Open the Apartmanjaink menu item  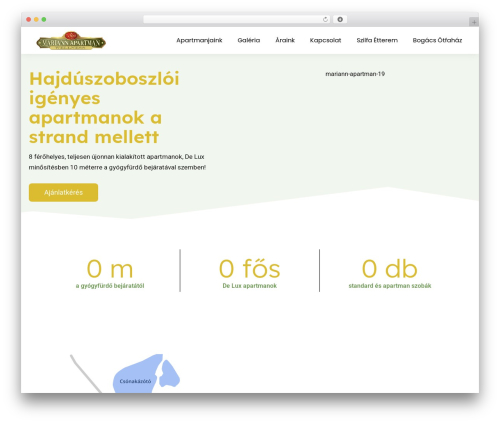(199, 40)
